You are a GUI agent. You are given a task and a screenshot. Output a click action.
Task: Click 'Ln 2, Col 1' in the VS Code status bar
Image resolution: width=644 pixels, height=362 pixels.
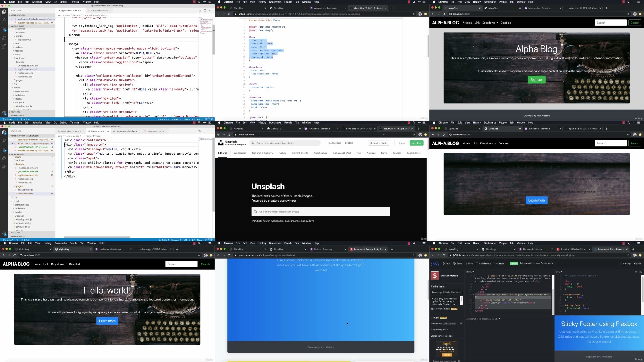pyautogui.click(x=164, y=240)
